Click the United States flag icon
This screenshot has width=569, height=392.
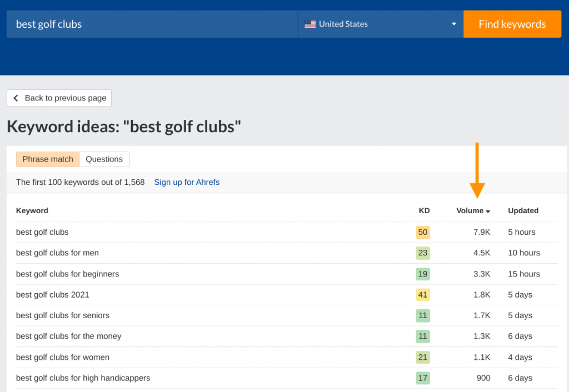(310, 24)
